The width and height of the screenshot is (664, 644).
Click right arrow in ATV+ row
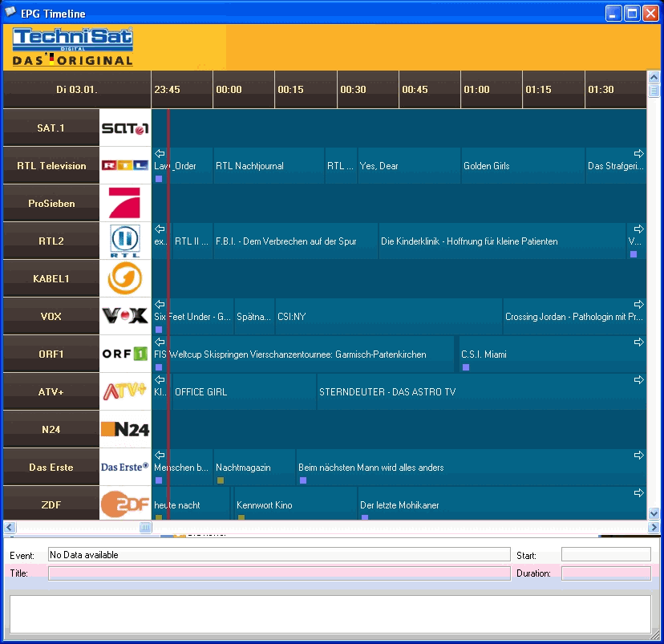[638, 379]
